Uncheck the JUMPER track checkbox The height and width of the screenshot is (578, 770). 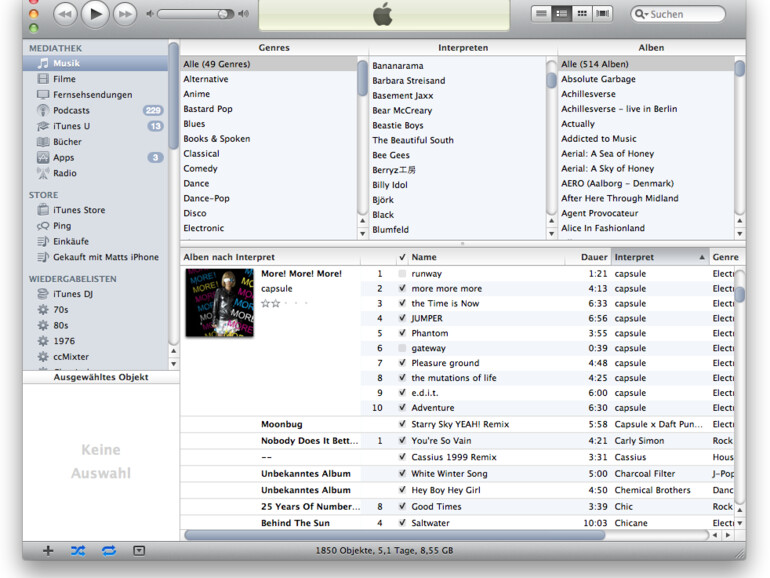(402, 318)
